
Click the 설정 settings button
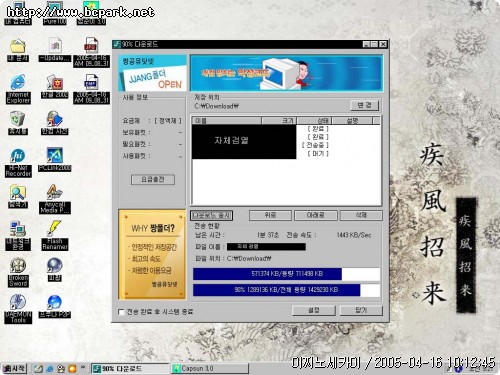(314, 310)
